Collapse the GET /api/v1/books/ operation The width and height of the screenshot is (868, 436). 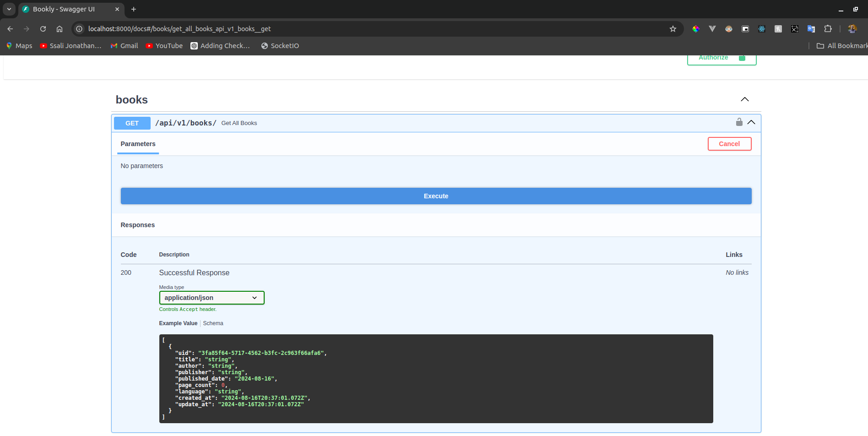(751, 122)
